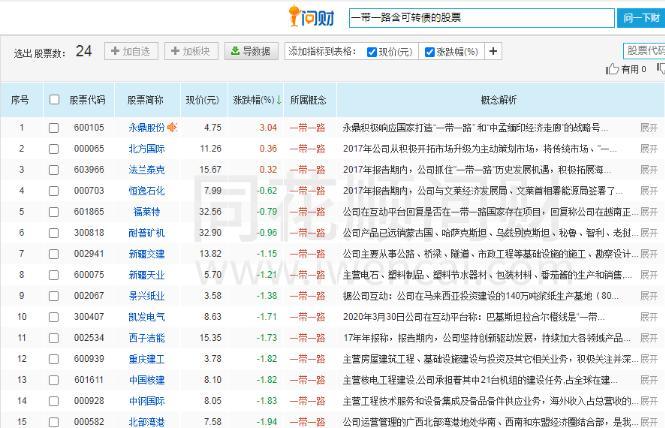Click the 加自选 add to watchlist button

point(130,51)
